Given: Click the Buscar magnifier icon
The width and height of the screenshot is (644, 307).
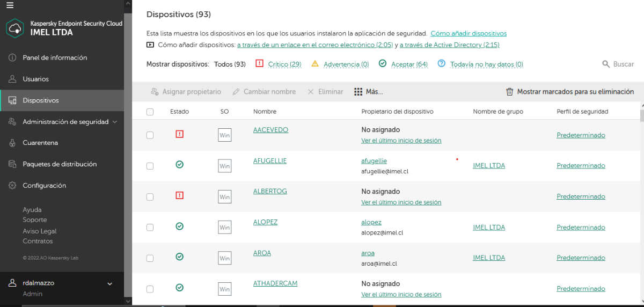Looking at the screenshot, I should tap(606, 64).
